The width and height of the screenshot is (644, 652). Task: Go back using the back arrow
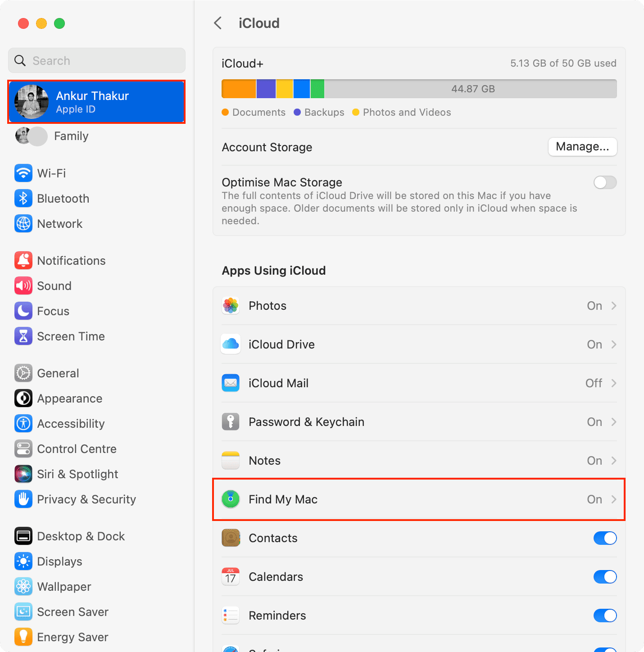(218, 23)
